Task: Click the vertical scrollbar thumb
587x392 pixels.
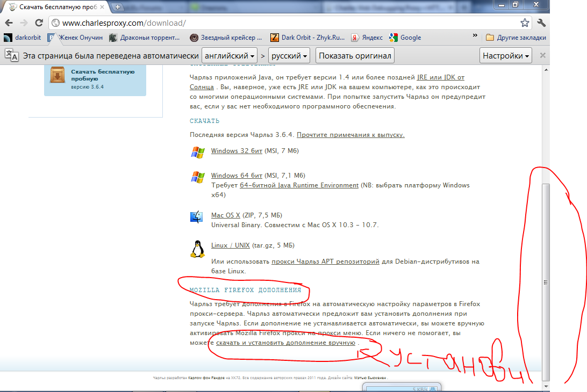Action: pos(546,282)
